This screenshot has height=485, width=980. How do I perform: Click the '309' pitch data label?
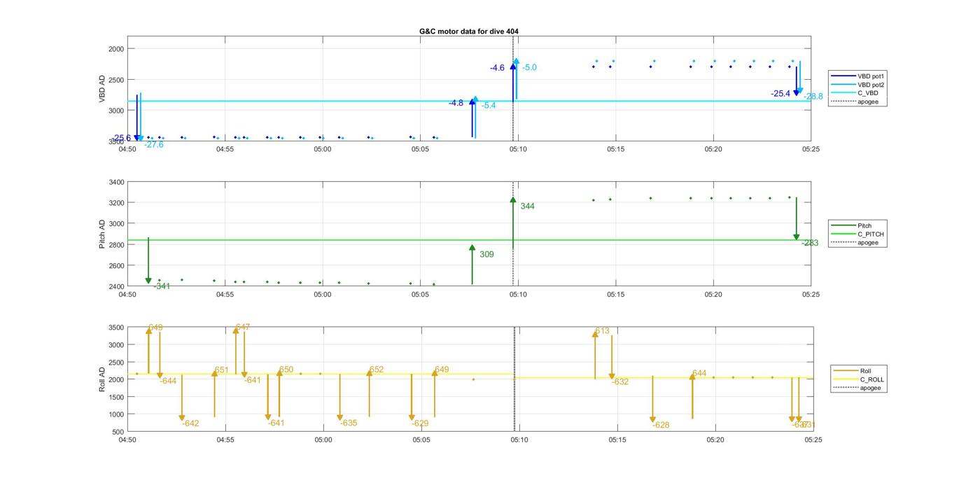[x=486, y=255]
